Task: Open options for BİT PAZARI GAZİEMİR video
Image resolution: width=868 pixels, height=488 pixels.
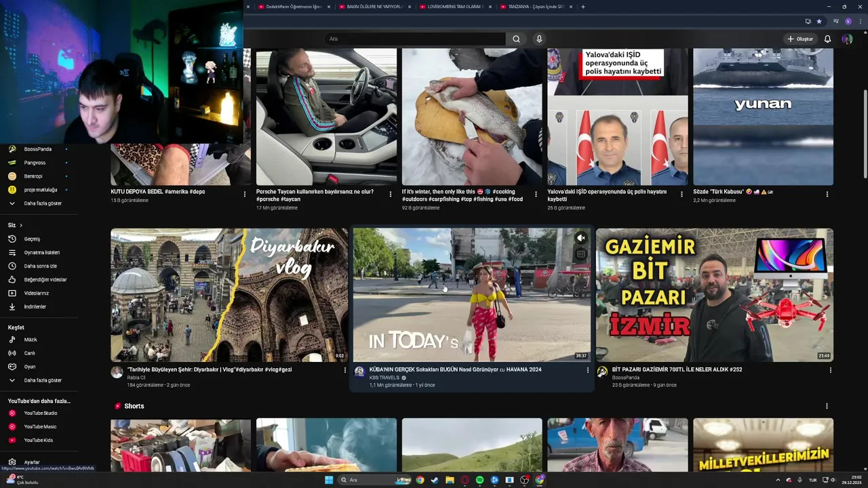Action: pos(830,370)
